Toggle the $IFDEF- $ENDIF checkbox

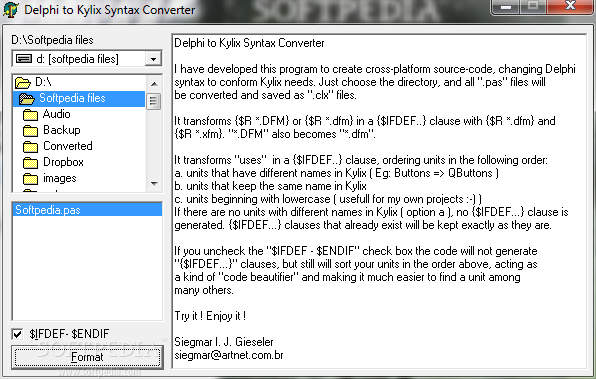[x=17, y=334]
